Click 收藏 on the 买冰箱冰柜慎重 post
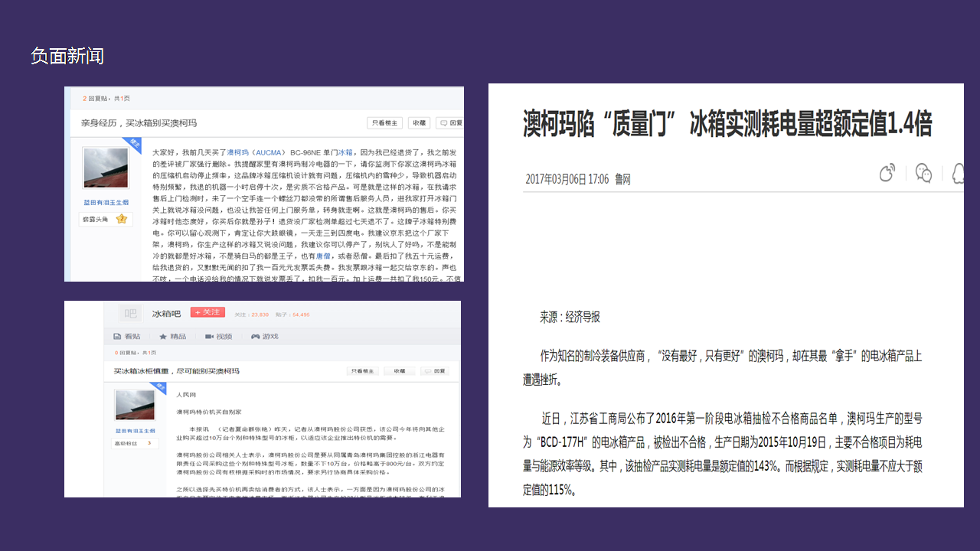980x551 pixels. 400,371
